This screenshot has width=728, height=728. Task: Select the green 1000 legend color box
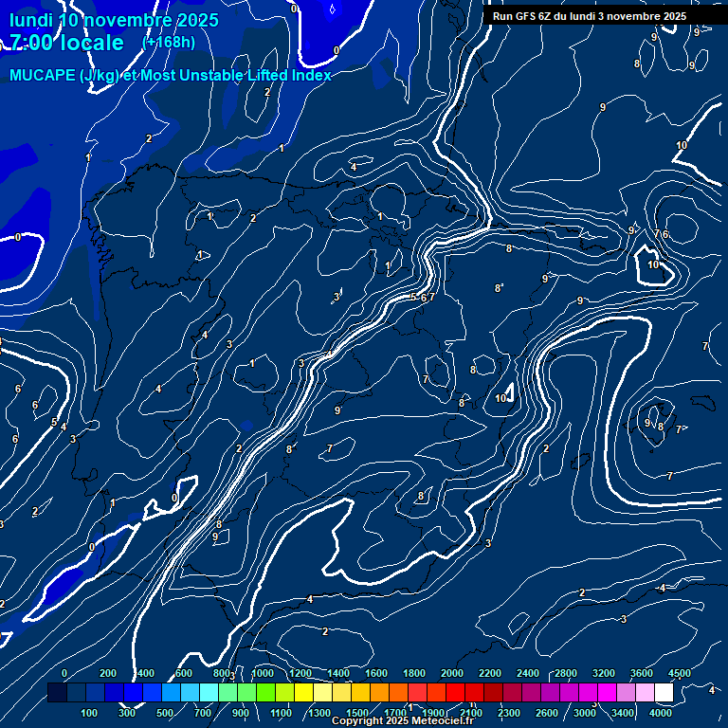tap(246, 693)
